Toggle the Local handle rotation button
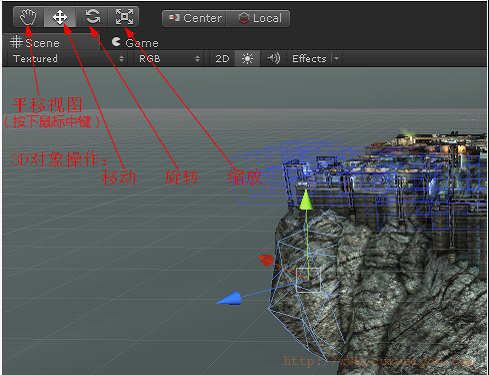Image resolution: width=489 pixels, height=375 pixels. click(258, 18)
